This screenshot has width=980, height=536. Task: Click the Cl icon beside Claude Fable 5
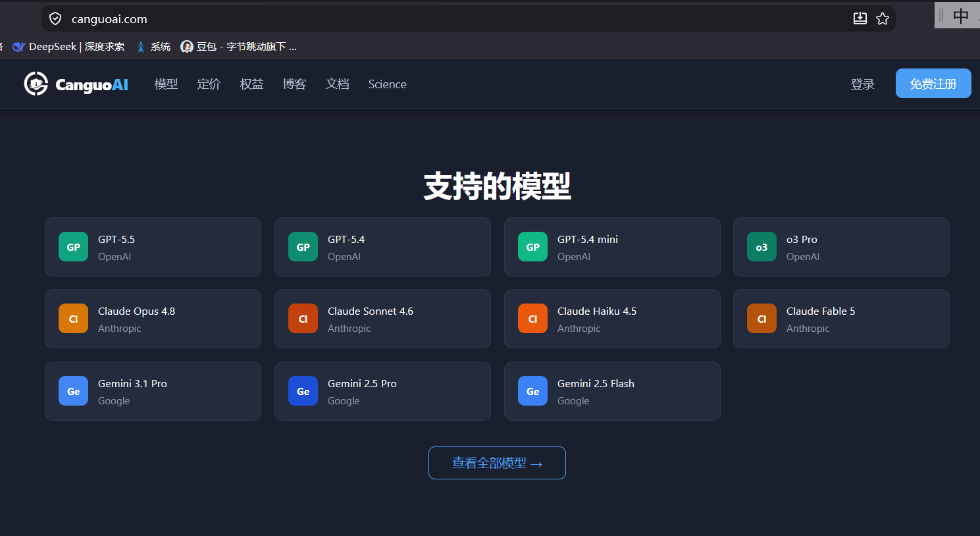(x=761, y=319)
